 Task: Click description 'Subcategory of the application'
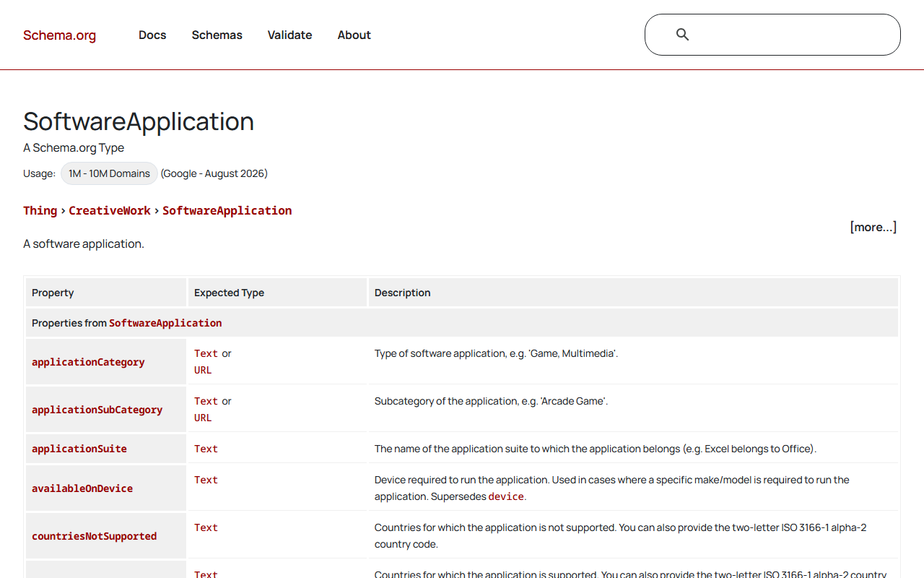coord(491,401)
